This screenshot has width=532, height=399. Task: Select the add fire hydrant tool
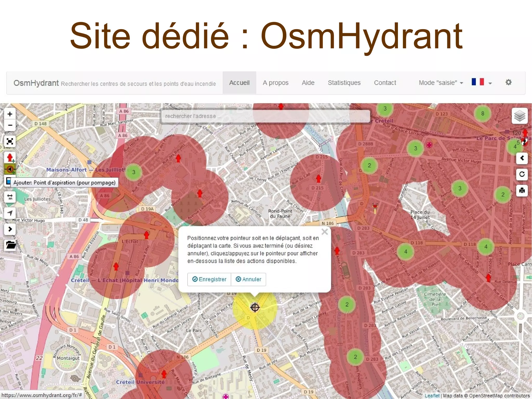10,158
